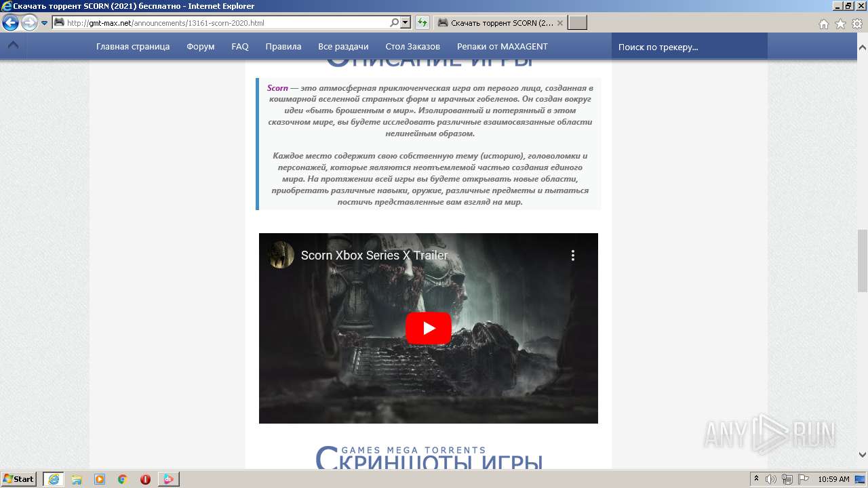
Task: Open the Windows Start button
Action: point(19,479)
